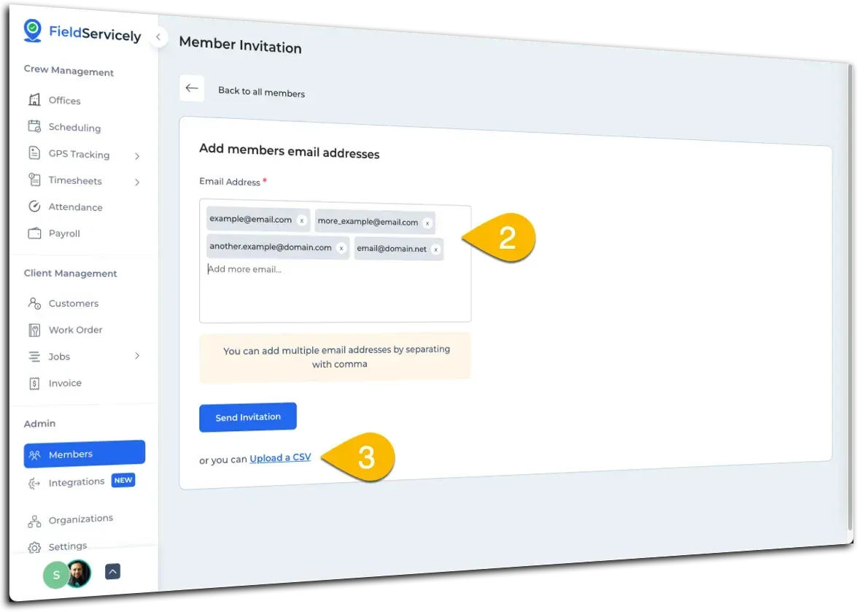
Task: Click the Attendance check-circle icon
Action: 34,206
